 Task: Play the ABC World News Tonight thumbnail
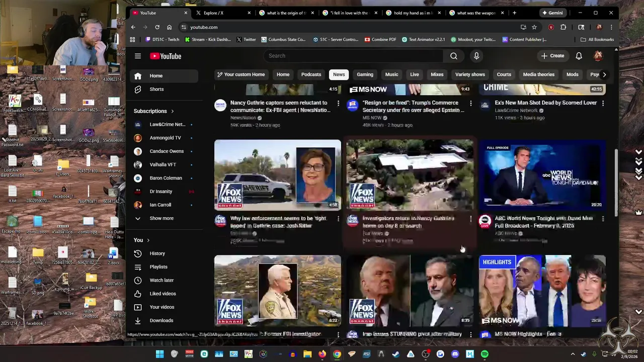pos(542,175)
